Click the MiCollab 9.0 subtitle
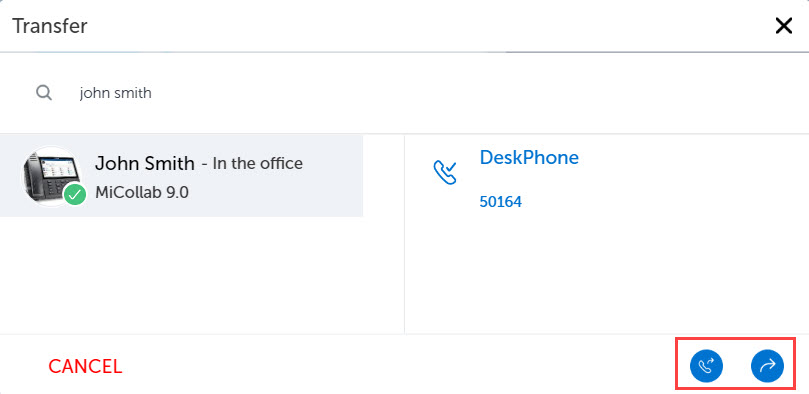The image size is (809, 394). (142, 192)
